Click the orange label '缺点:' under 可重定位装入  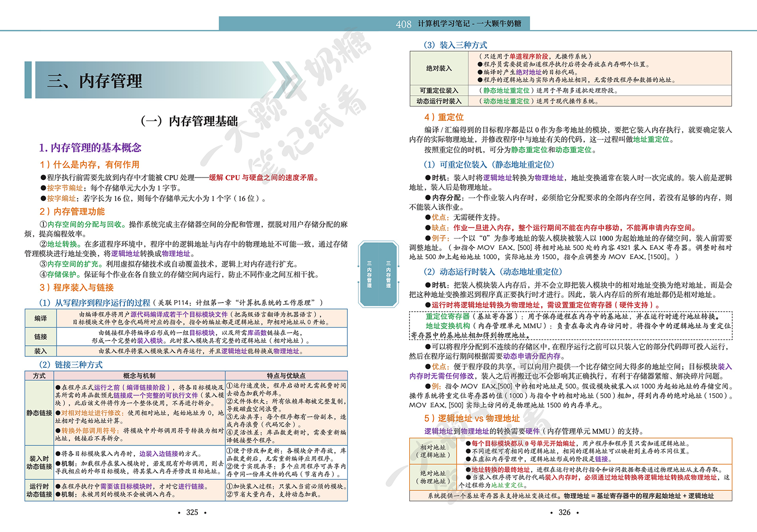[440, 228]
